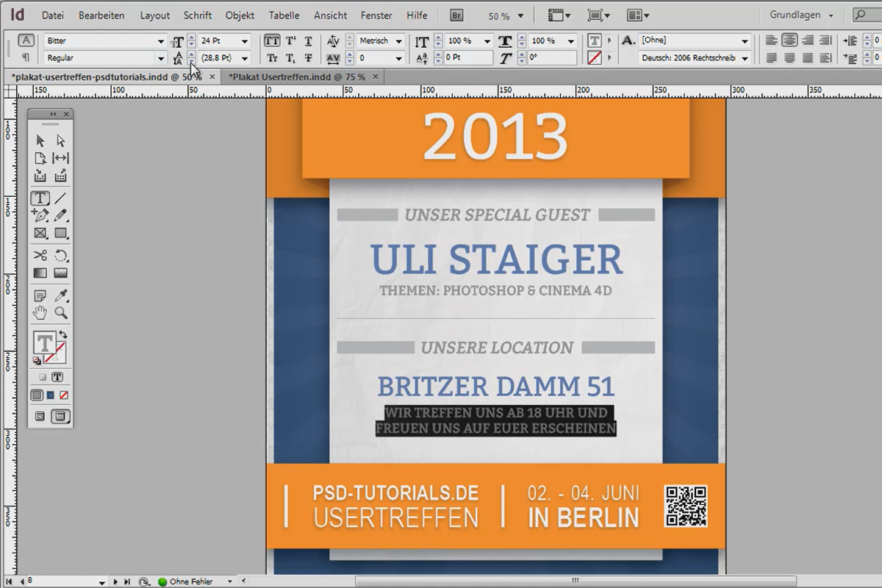The image size is (882, 588).
Task: Open character style dropdown [Ohne]
Action: [x=744, y=41]
